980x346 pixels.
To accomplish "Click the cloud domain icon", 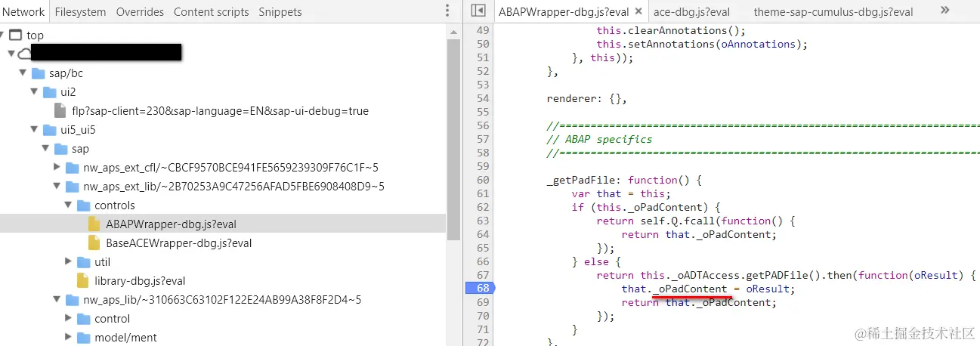I will coord(25,53).
